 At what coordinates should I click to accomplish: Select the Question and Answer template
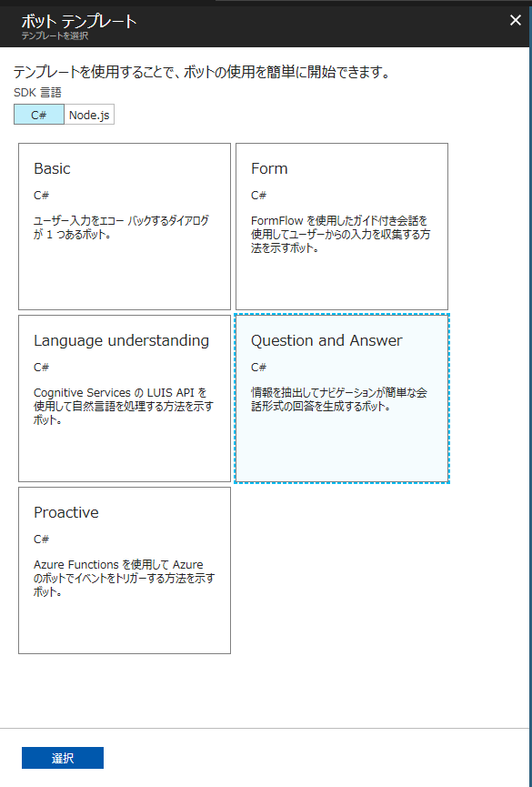[342, 399]
